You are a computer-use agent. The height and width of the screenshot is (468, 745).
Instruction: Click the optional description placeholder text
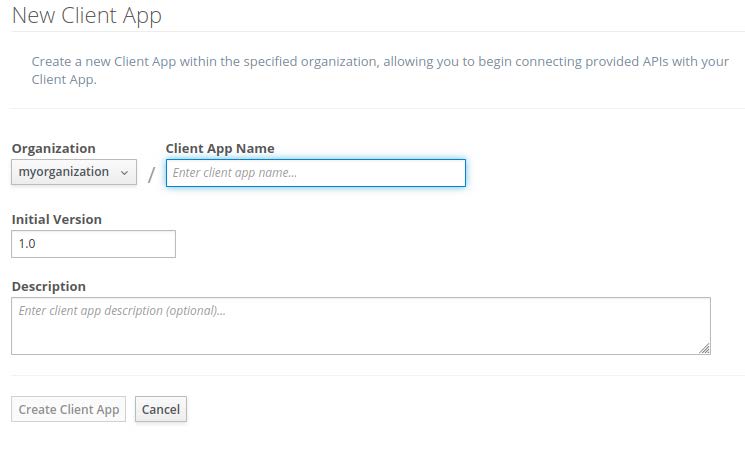pyautogui.click(x=122, y=311)
